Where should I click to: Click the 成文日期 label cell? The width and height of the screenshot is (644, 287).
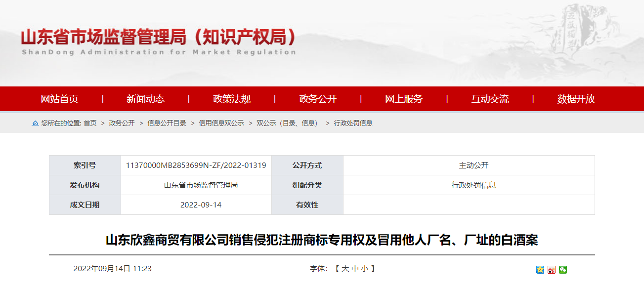85,205
